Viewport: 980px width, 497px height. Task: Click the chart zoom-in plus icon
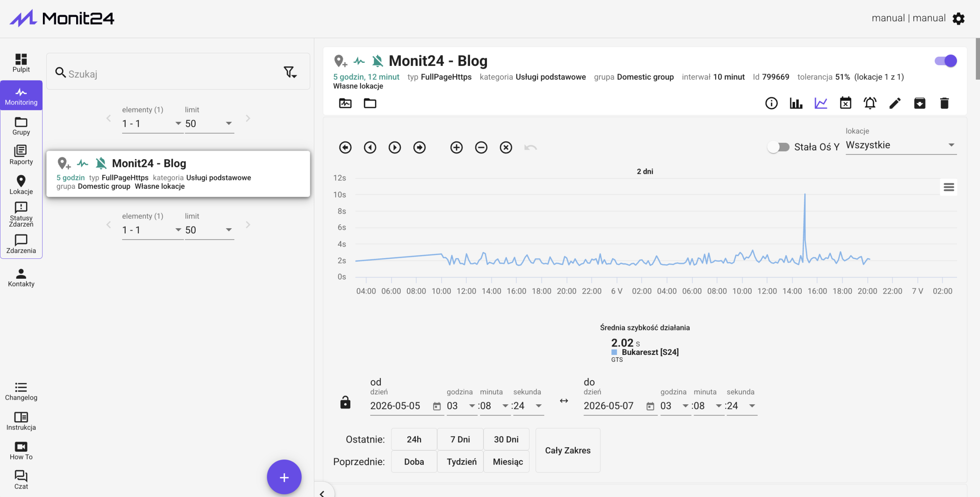coord(456,147)
